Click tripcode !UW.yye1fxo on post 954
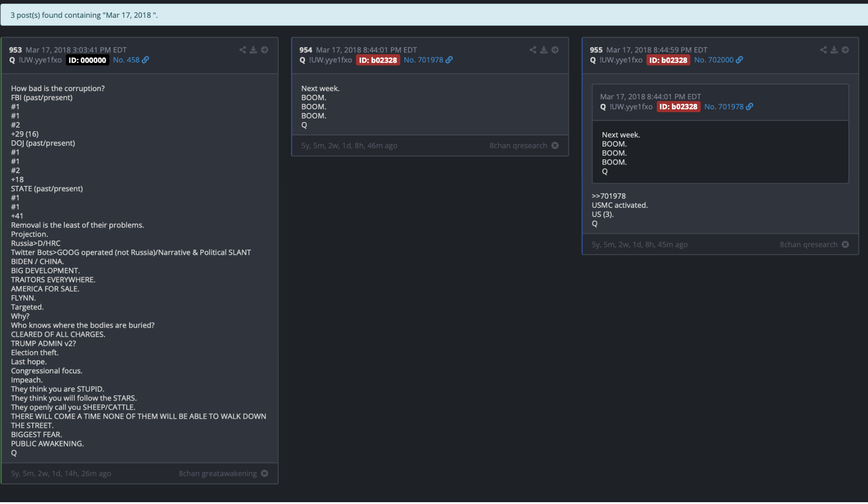 [x=331, y=60]
